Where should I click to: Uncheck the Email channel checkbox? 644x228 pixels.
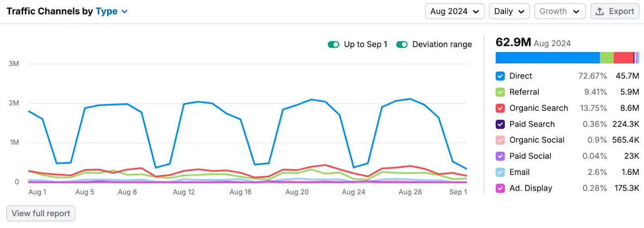(500, 172)
